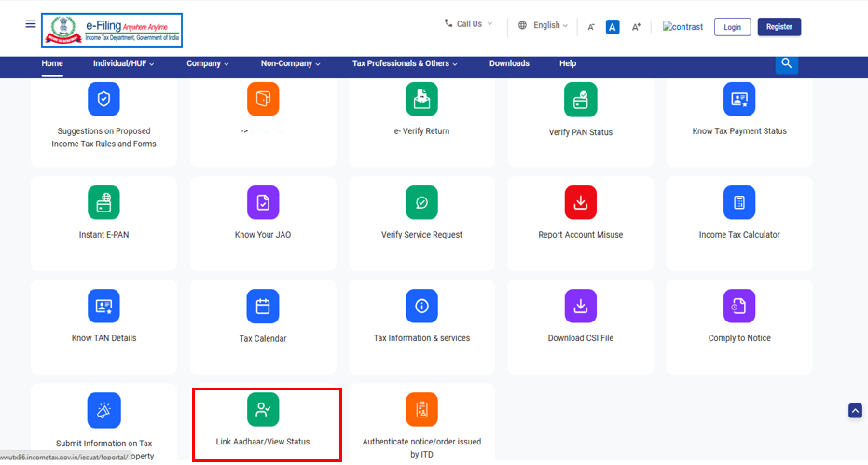Screen dimensions: 868x465
Task: Click the phone icon beside Call Us
Action: (448, 23)
